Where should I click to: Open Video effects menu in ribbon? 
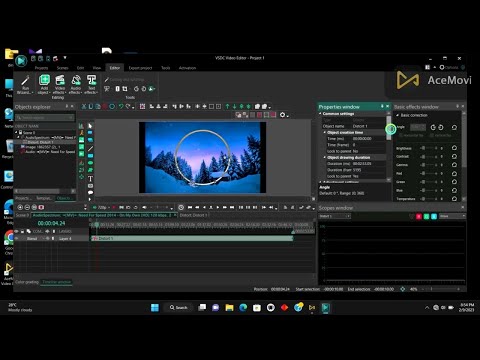60,84
